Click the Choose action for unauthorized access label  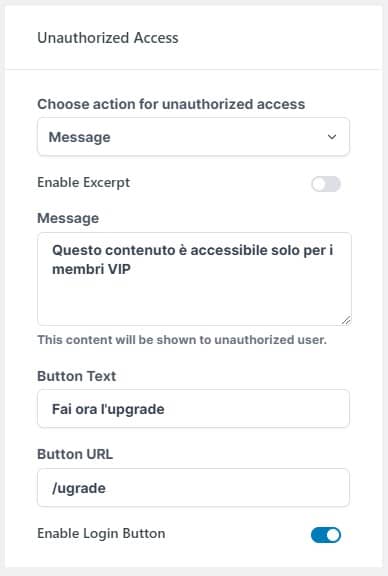tap(171, 104)
